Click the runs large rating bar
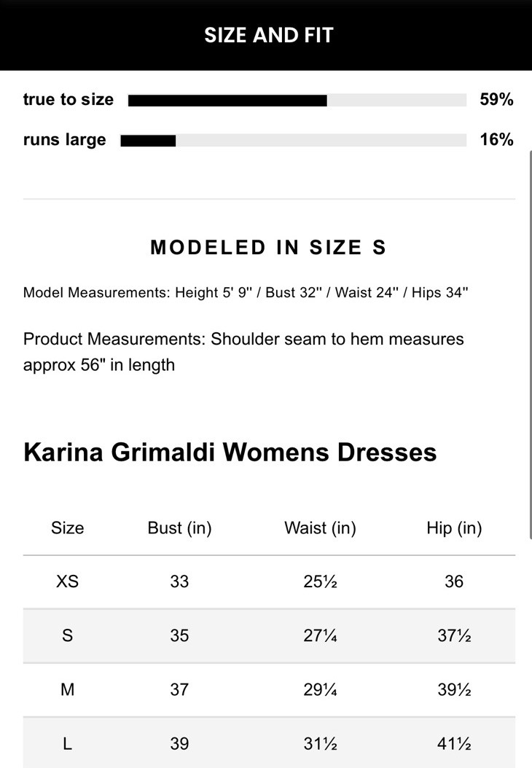 pos(293,141)
